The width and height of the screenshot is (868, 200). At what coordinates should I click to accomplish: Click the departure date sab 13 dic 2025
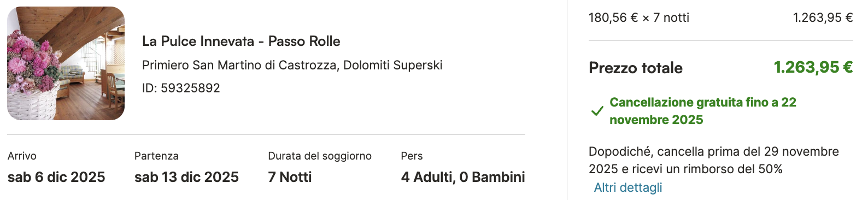pos(186,177)
